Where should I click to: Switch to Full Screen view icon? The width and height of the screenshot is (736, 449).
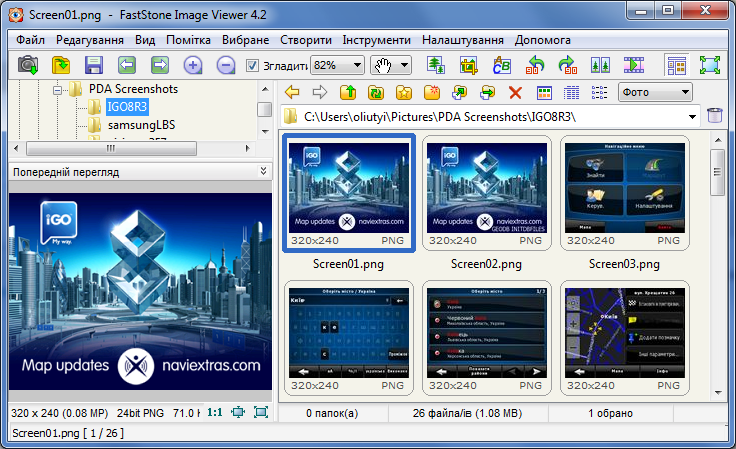tap(710, 65)
